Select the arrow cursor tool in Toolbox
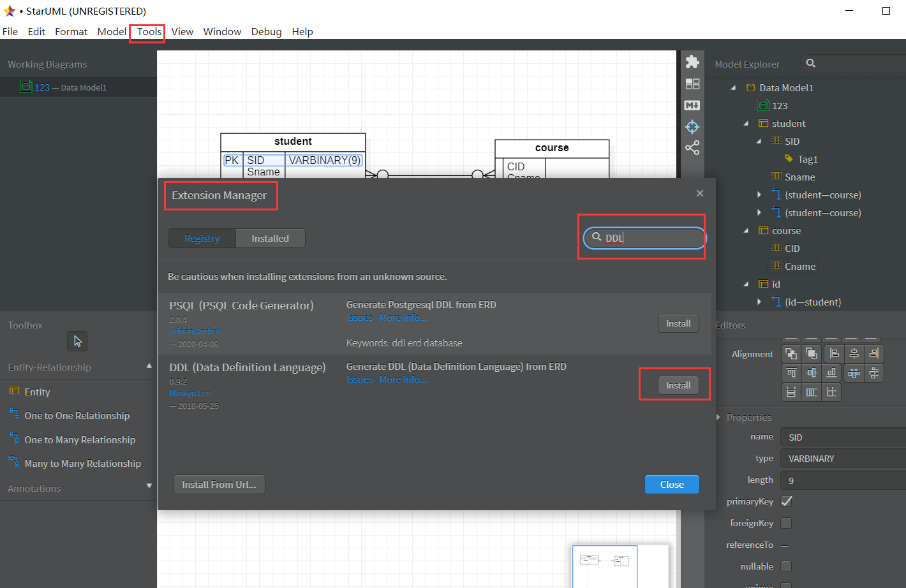906x588 pixels. [x=77, y=341]
